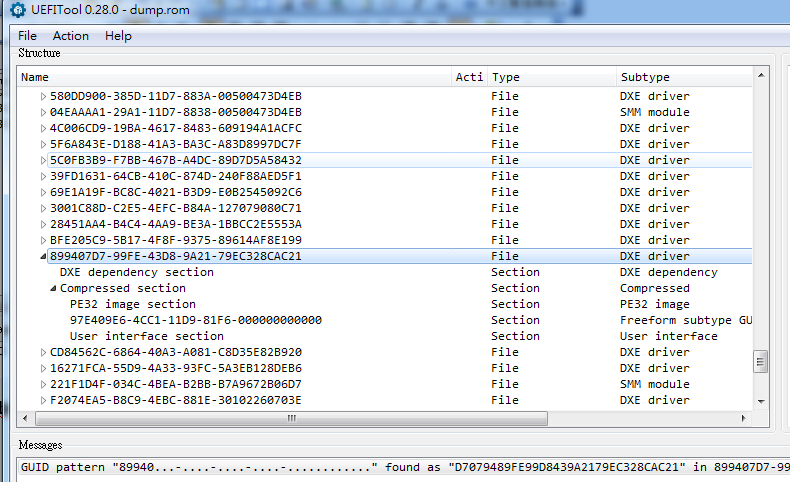Expand file F2074EA5-B8C9-4EBC-881E-30102260703E
Viewport: 790px width, 482px height.
tap(43, 400)
